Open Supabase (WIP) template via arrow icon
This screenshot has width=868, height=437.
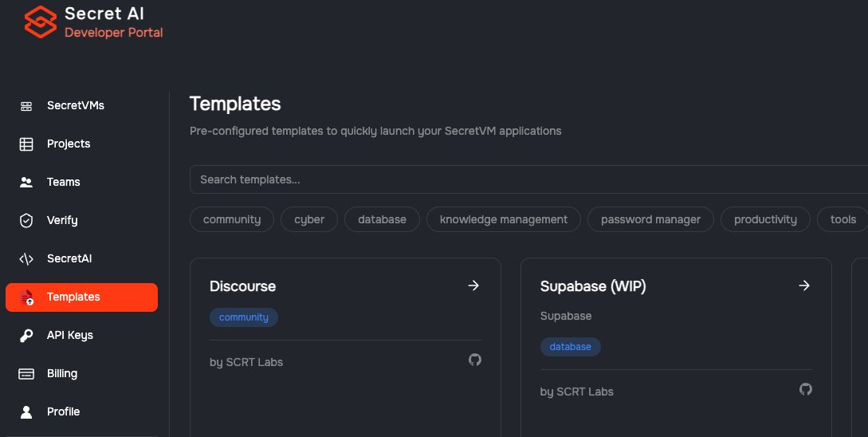pos(804,285)
